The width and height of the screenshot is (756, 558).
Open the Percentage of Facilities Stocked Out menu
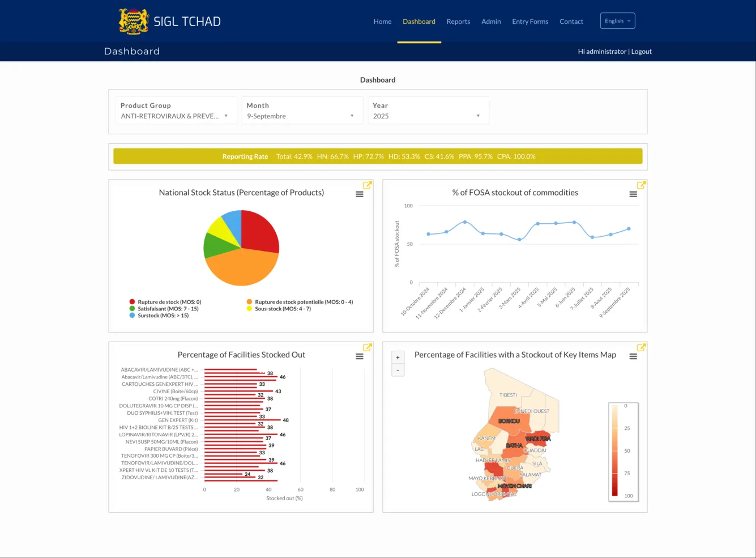pyautogui.click(x=359, y=356)
